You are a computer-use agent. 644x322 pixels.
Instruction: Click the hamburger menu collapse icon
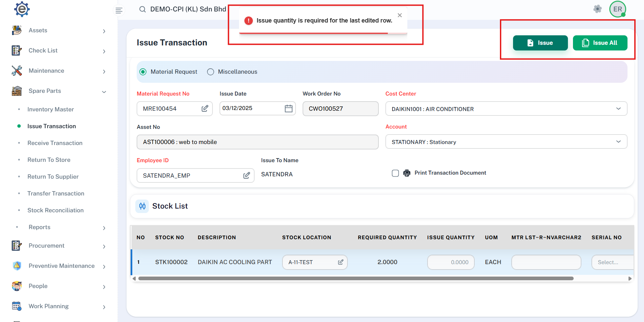click(x=118, y=10)
